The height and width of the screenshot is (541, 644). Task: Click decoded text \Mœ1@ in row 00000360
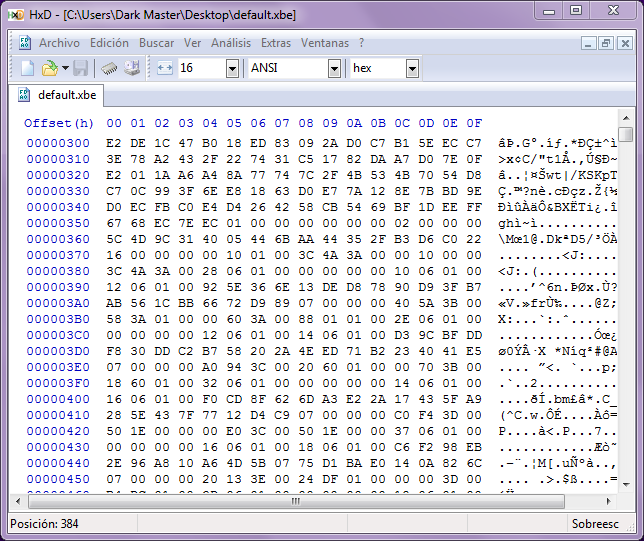click(518, 239)
